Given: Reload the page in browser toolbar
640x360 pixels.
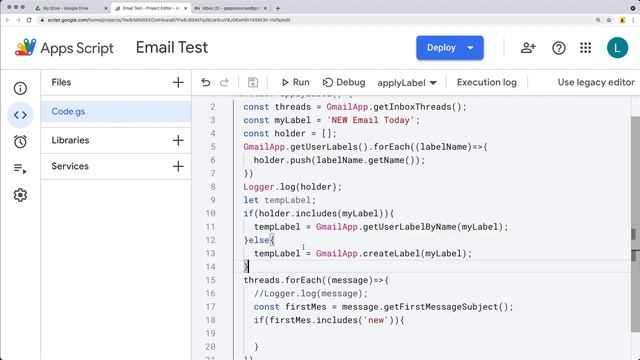Looking at the screenshot, I should (x=29, y=20).
